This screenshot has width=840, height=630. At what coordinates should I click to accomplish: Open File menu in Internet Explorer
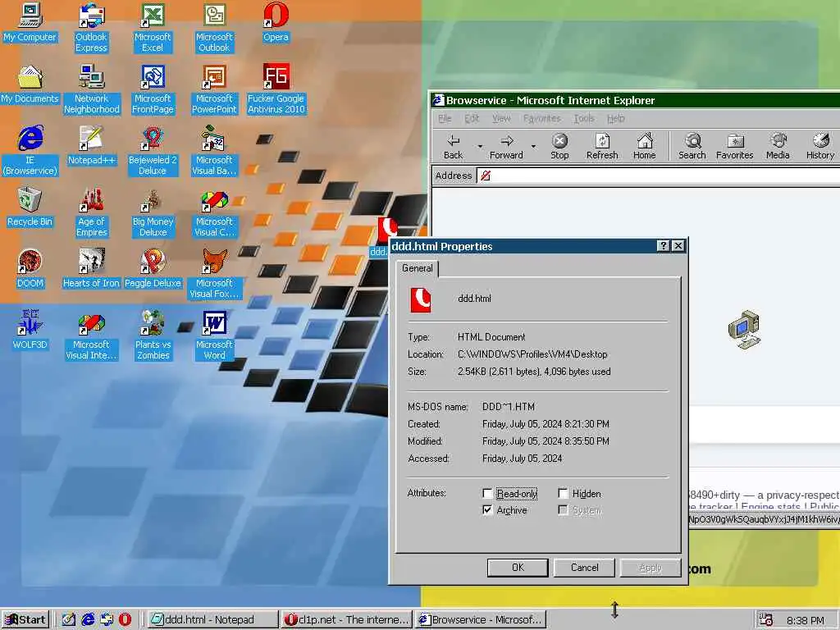pos(445,118)
